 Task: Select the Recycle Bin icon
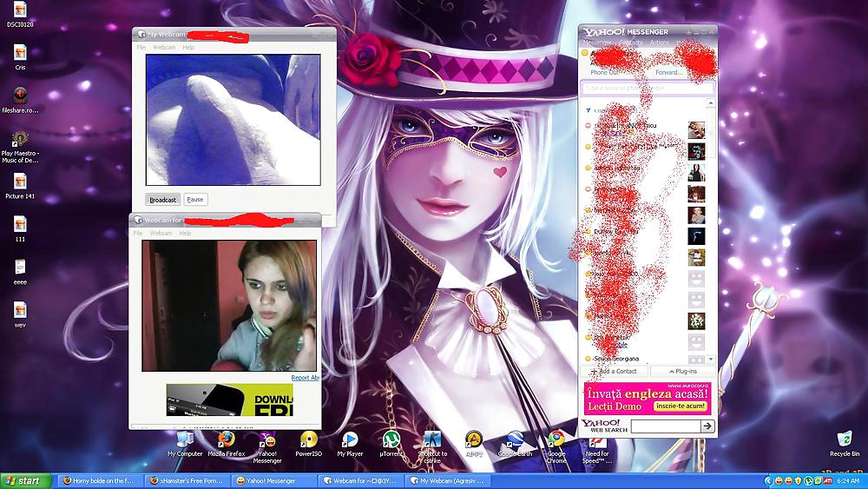pos(845,444)
